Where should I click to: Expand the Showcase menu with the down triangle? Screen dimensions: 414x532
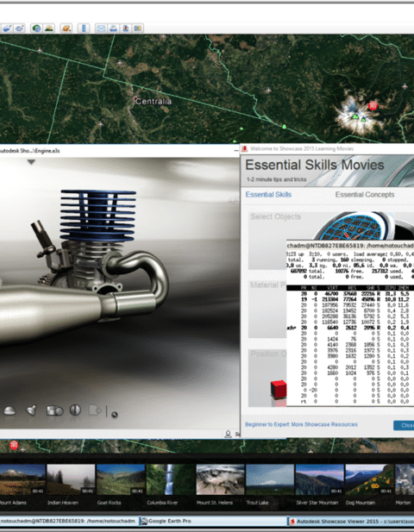(31, 162)
